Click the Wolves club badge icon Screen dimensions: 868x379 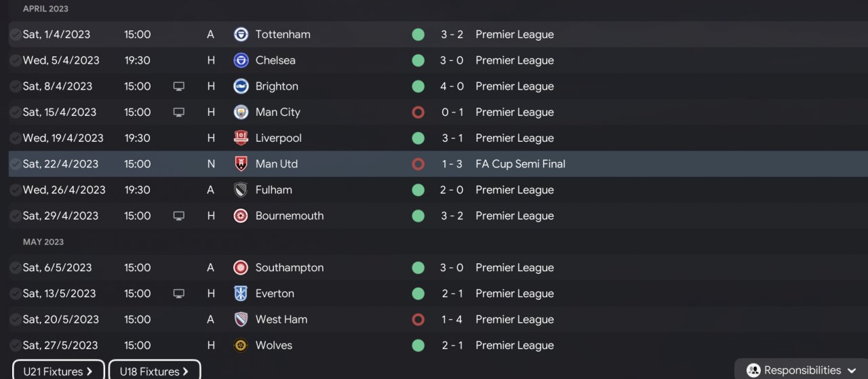pyautogui.click(x=241, y=346)
